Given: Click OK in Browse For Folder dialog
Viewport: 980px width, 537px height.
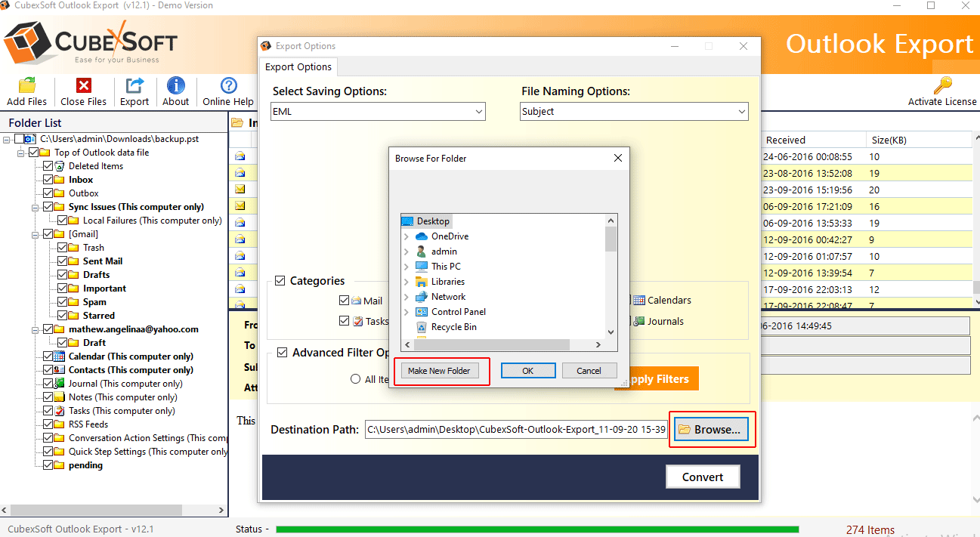Looking at the screenshot, I should click(528, 371).
